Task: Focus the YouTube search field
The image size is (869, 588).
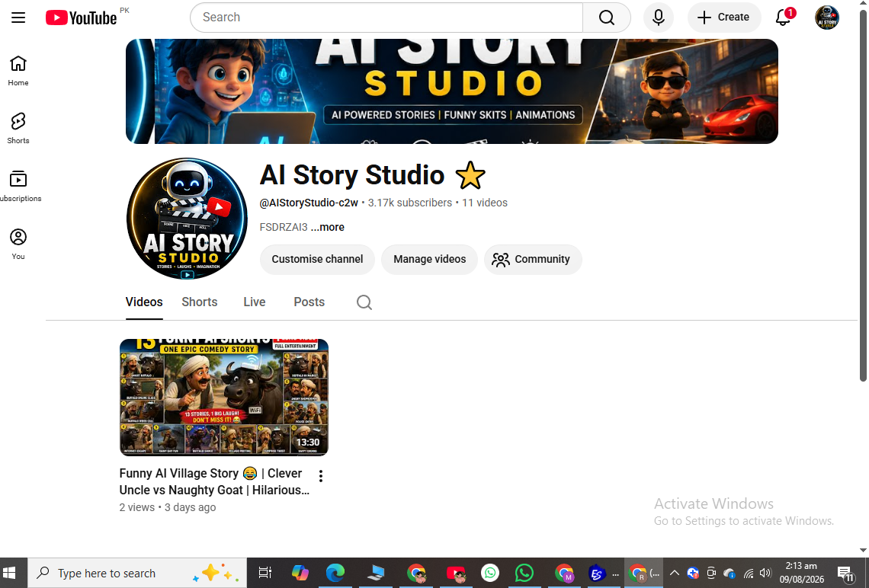Action: [x=386, y=18]
